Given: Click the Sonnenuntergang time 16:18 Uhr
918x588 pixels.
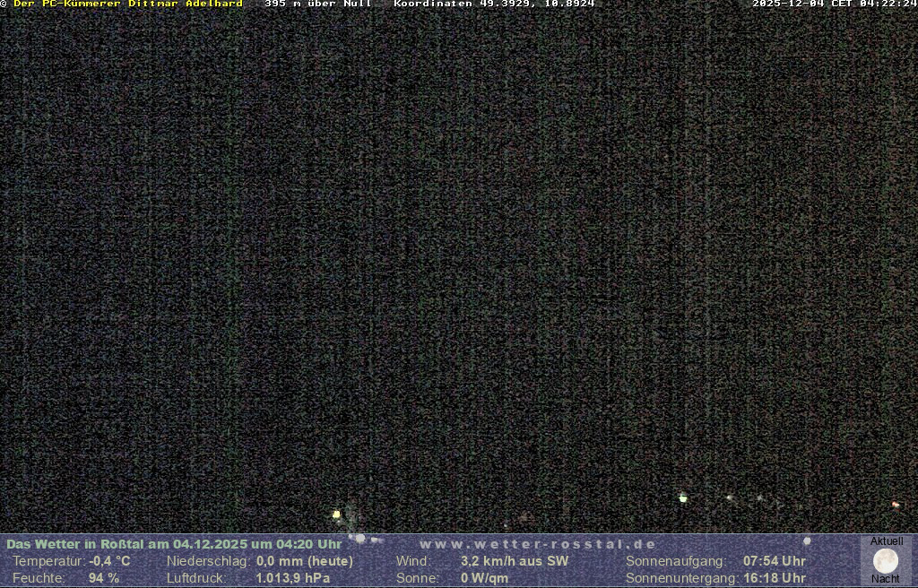Looking at the screenshot, I should pos(775,578).
